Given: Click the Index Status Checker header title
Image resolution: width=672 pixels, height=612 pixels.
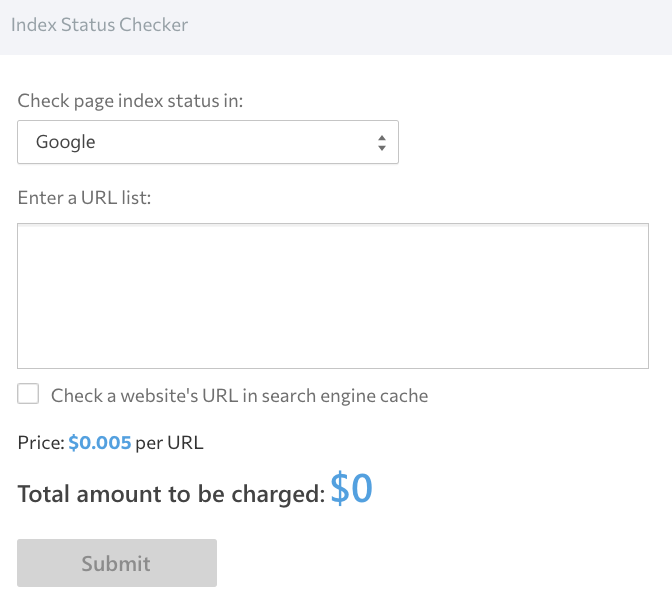Looking at the screenshot, I should (x=99, y=24).
